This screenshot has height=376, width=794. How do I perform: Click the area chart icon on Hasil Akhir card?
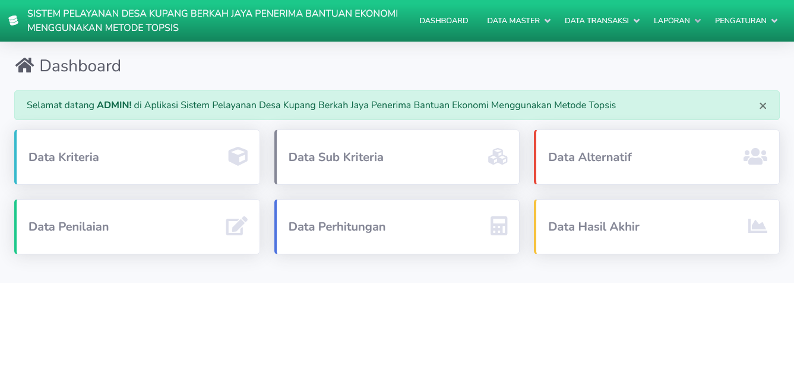pyautogui.click(x=758, y=226)
